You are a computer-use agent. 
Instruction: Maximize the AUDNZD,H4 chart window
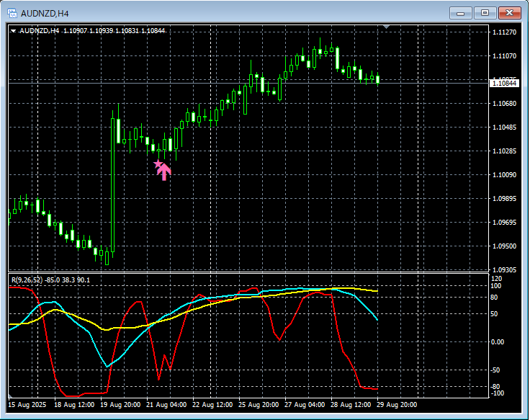[485, 12]
